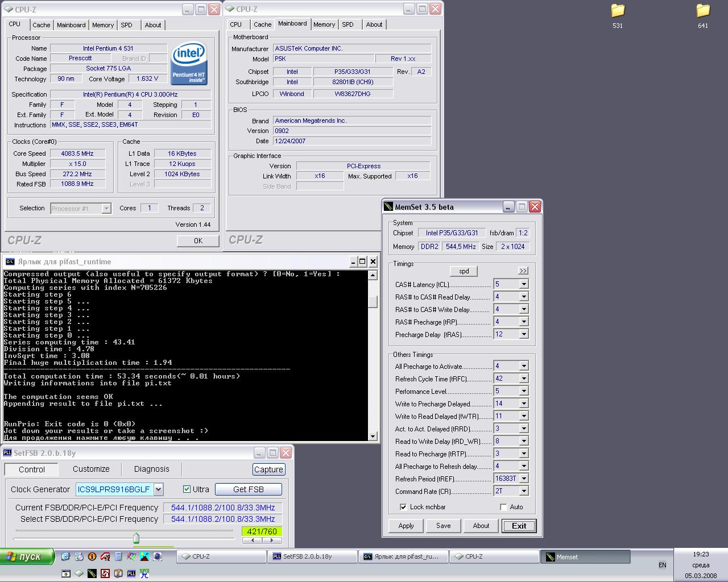The image size is (728, 582).
Task: Click Exit in MemSet
Action: [x=519, y=526]
